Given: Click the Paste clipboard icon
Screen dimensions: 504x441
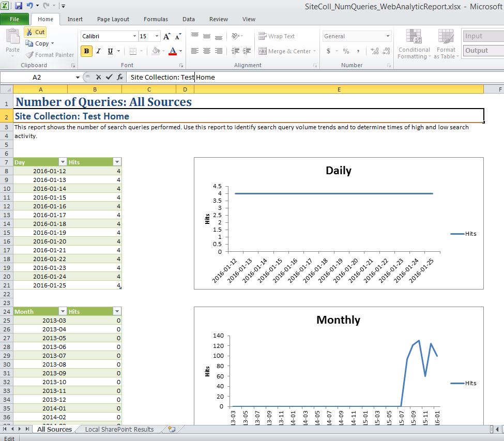Looking at the screenshot, I should 13,36.
